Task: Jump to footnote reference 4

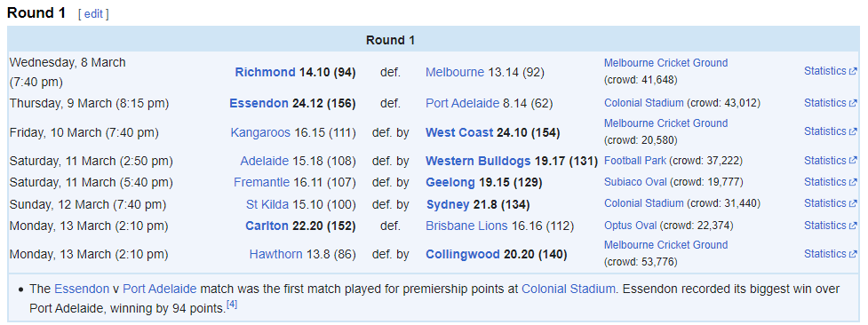Action: pos(232,305)
